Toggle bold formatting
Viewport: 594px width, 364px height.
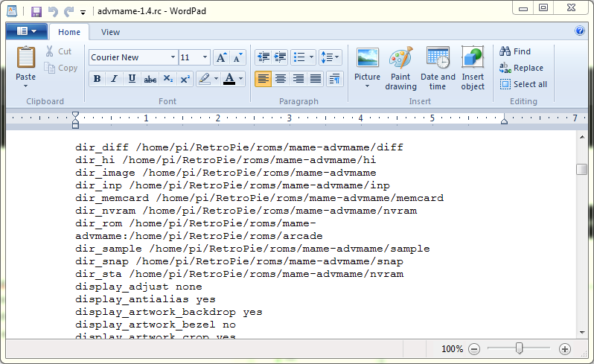[97, 79]
